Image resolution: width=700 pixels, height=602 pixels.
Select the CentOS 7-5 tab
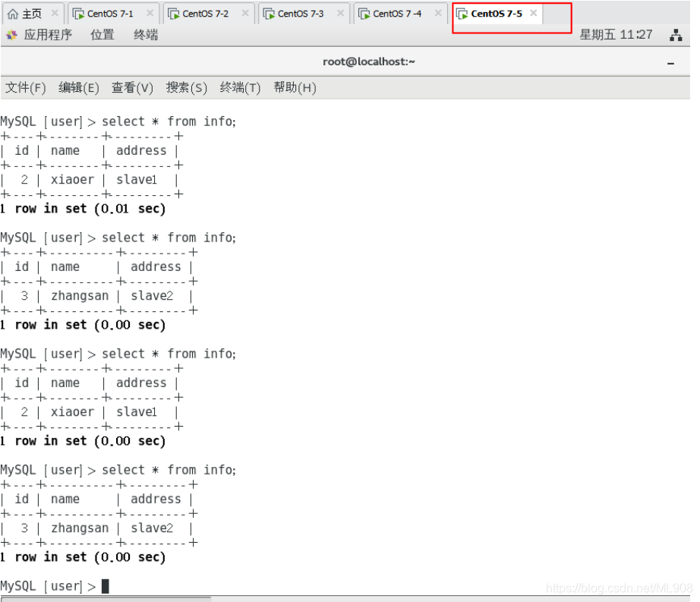497,14
